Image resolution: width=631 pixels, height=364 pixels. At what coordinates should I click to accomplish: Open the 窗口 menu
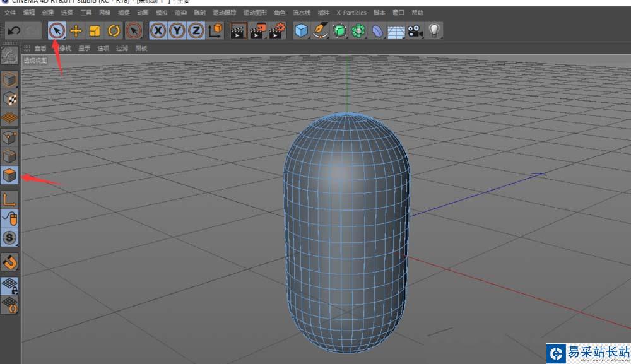[398, 13]
